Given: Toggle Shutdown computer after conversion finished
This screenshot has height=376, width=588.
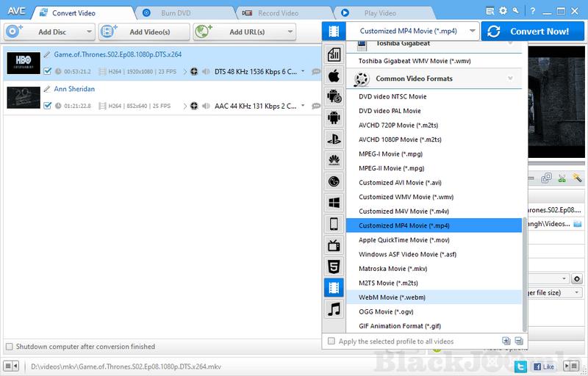Looking at the screenshot, I should point(9,347).
